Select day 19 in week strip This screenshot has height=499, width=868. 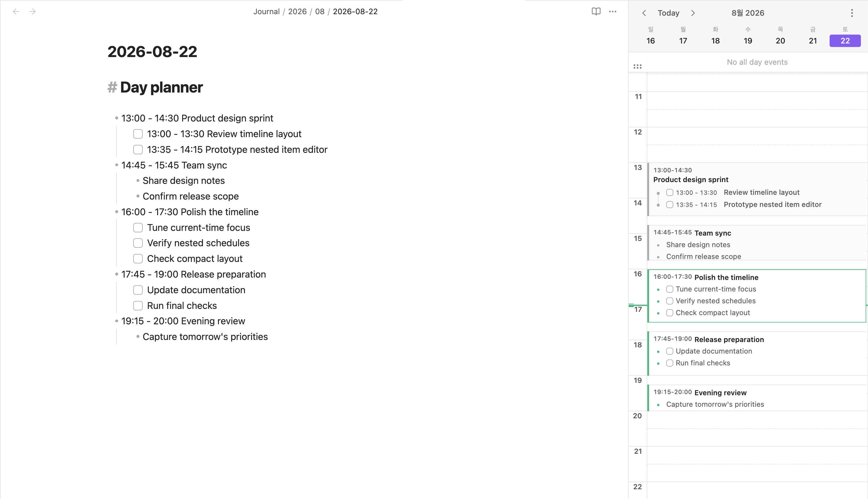coord(748,41)
